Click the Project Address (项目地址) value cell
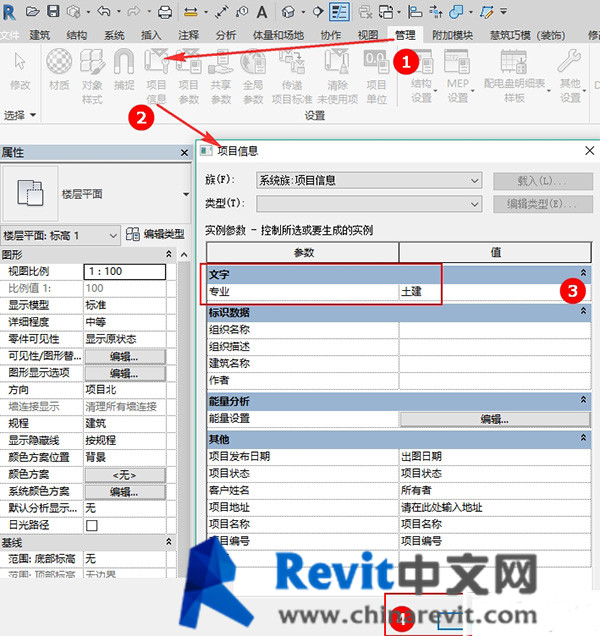600x636 pixels. click(495, 507)
